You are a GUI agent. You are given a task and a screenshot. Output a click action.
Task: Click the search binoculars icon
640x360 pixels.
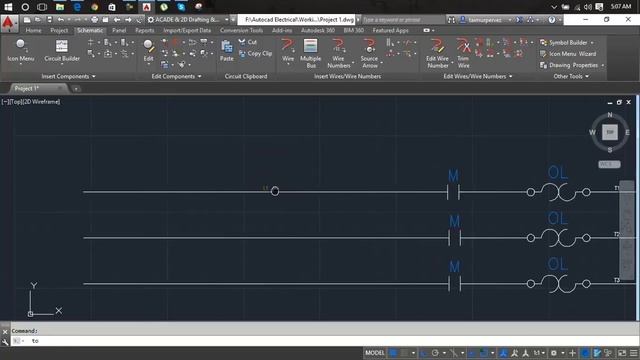click(x=451, y=20)
